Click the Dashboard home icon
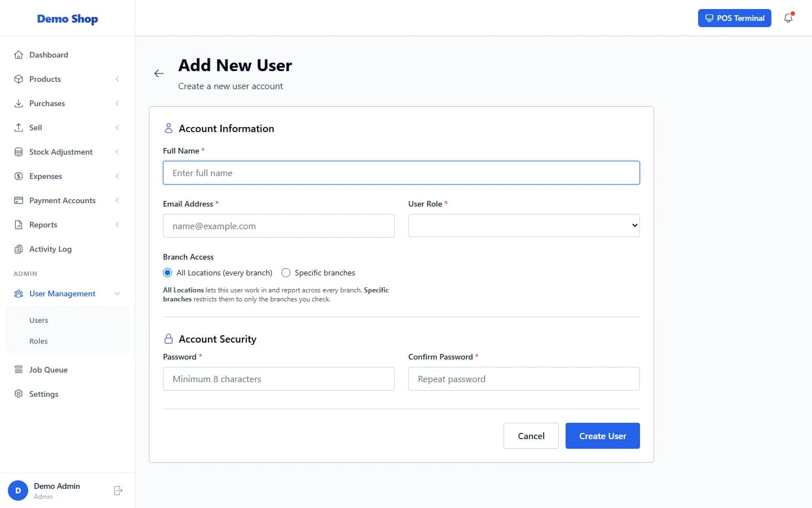812x508 pixels. (19, 55)
